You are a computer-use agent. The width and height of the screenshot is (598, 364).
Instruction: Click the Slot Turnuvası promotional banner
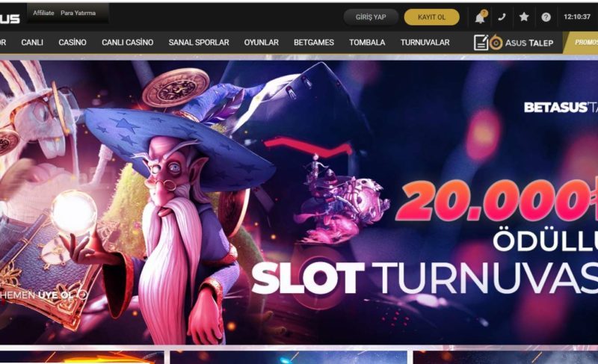pos(299,203)
